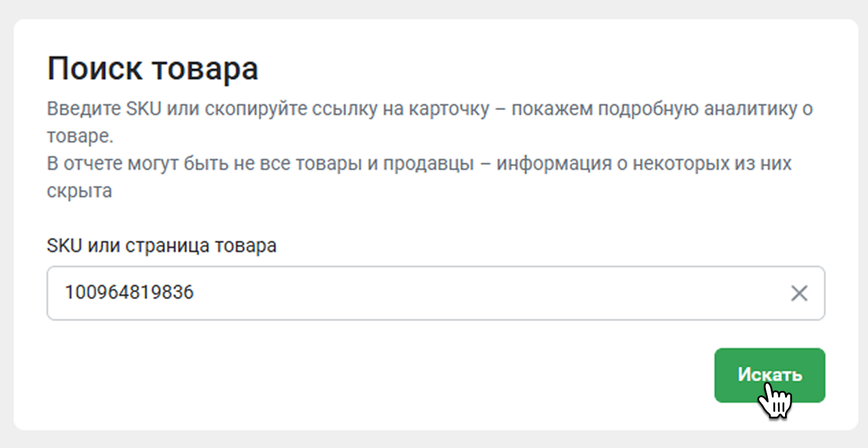Click the SKU или страница товара label
Image resolution: width=868 pixels, height=448 pixels.
(162, 245)
